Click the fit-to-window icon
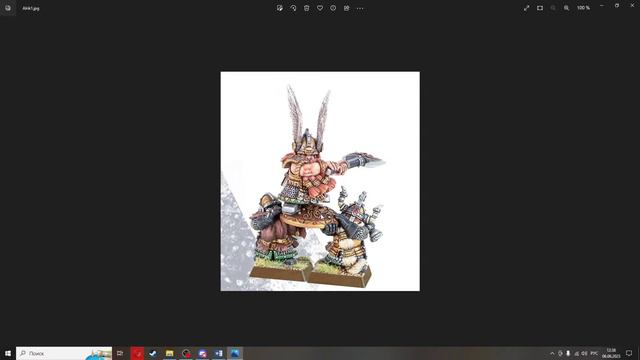640x360 pixels. click(x=540, y=8)
